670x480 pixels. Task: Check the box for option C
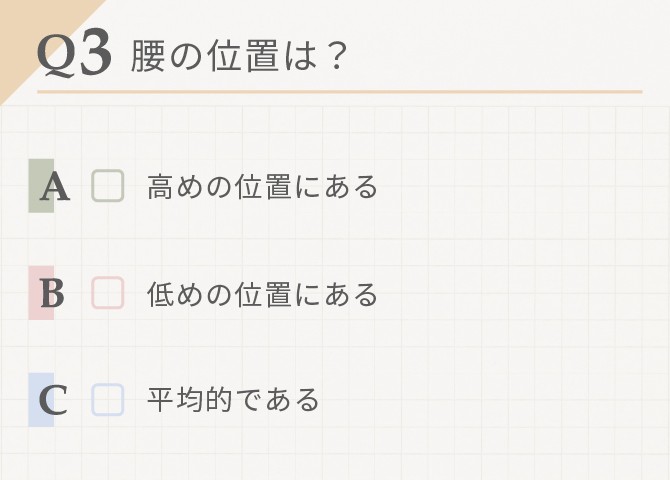108,400
